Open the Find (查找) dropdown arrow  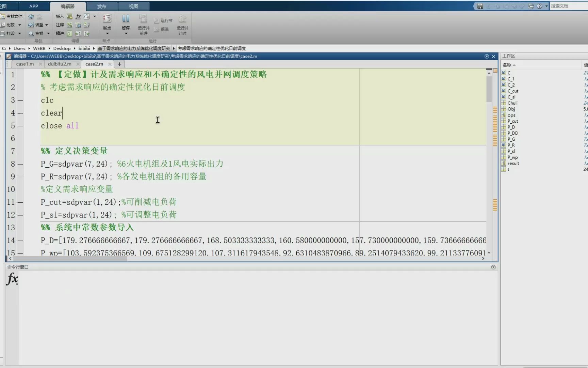tap(48, 33)
